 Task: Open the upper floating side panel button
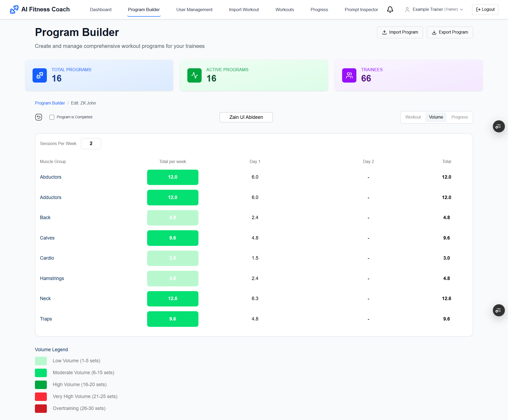pyautogui.click(x=498, y=127)
